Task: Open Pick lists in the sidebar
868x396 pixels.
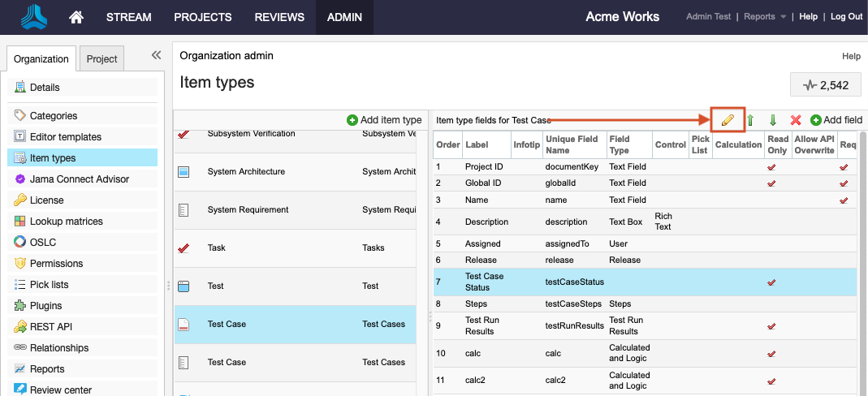Action: click(49, 285)
